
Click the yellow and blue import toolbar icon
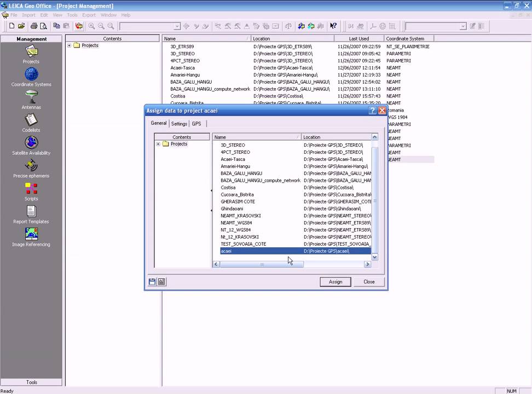click(301, 26)
